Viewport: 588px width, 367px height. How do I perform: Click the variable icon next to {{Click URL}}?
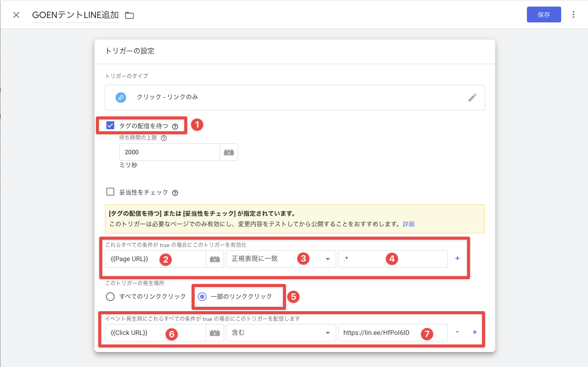[215, 333]
